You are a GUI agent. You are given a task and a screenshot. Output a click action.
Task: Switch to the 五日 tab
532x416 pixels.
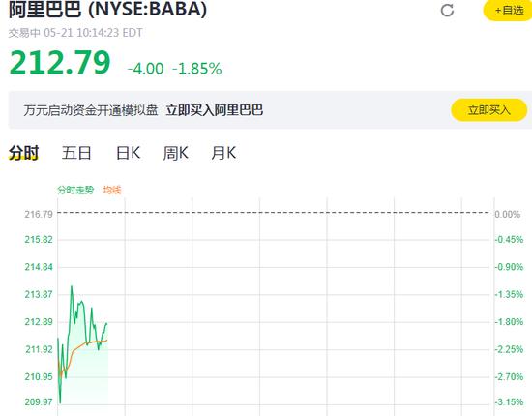[76, 152]
